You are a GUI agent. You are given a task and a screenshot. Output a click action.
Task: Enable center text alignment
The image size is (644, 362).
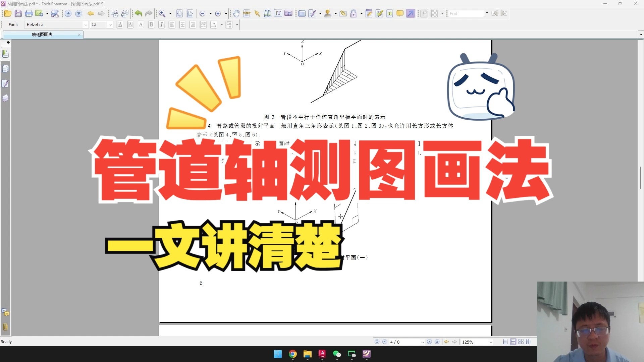182,24
